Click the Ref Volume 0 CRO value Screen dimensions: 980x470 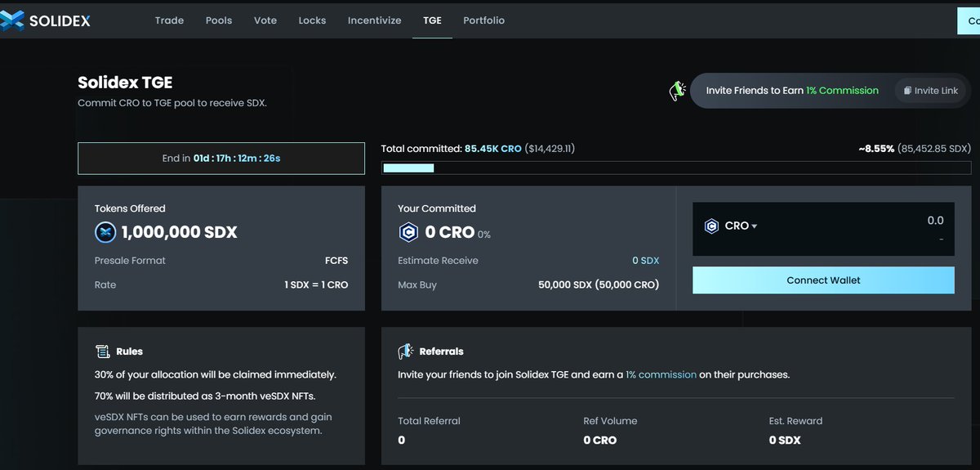[599, 440]
